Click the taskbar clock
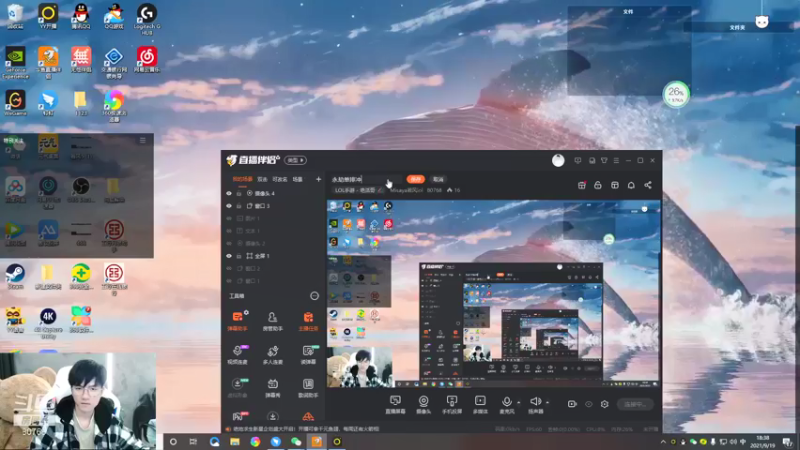This screenshot has width=800, height=450. [x=762, y=442]
